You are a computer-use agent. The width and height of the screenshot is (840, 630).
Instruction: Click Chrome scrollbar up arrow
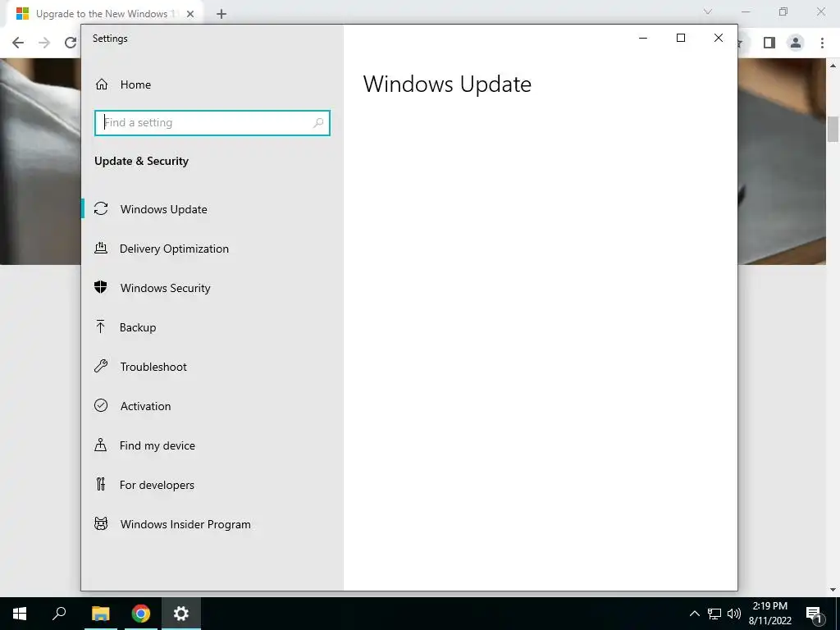(x=833, y=66)
